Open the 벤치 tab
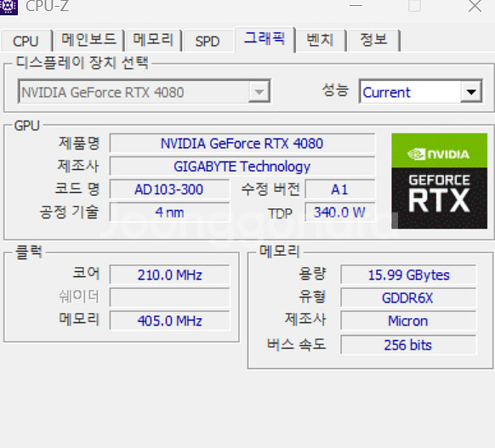The height and width of the screenshot is (448, 495). tap(320, 40)
